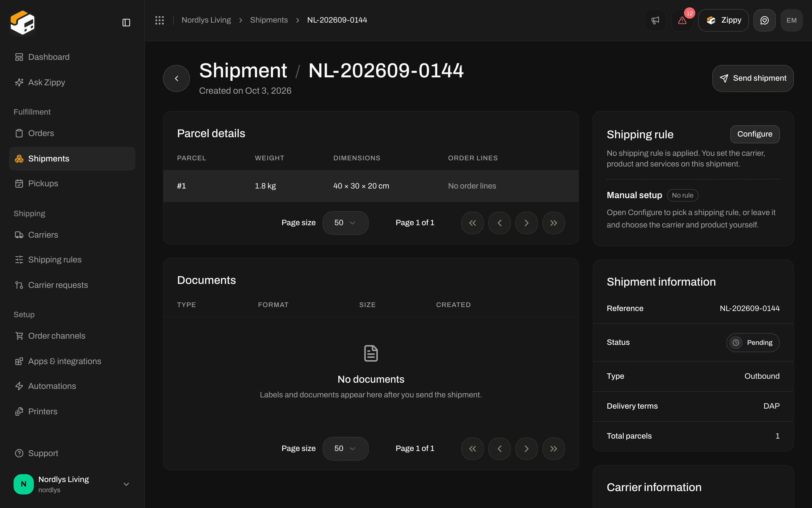Viewport: 812px width, 508px height.
Task: Click the Created on Oct 3, 2026 text
Action: tap(245, 91)
